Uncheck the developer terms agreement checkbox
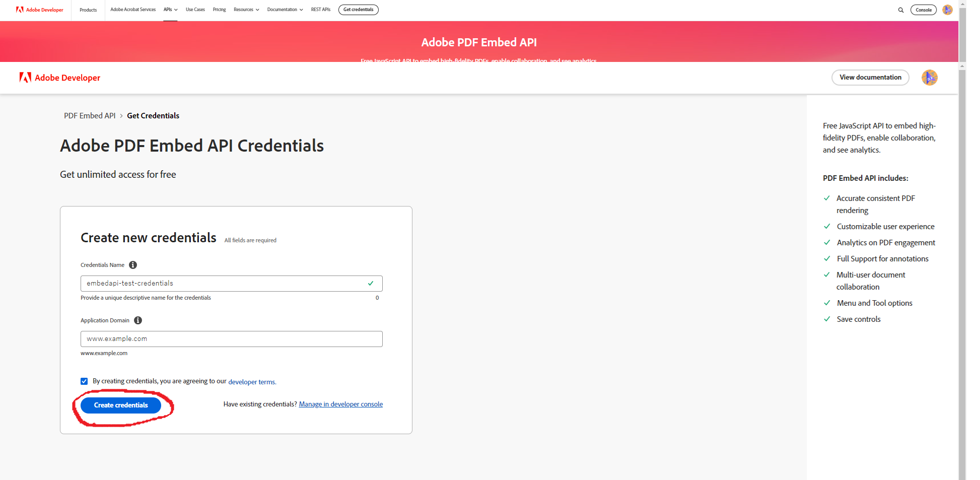The image size is (980, 480). coord(84,381)
